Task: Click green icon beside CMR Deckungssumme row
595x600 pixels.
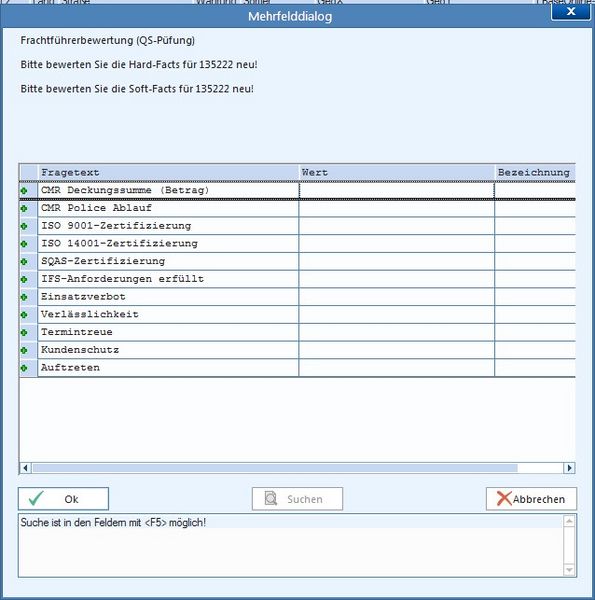Action: (x=24, y=191)
